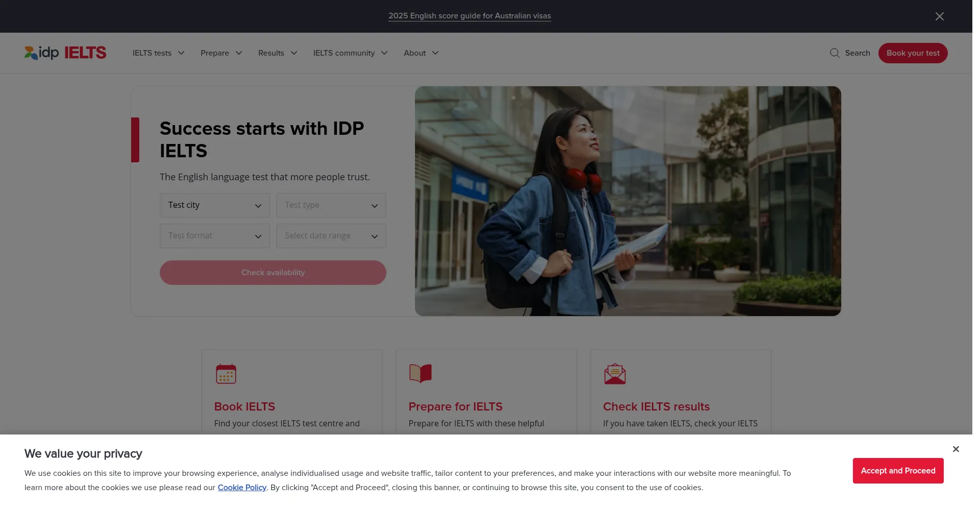This screenshot has width=980, height=507.
Task: Open the Select date range dropdown
Action: click(331, 236)
